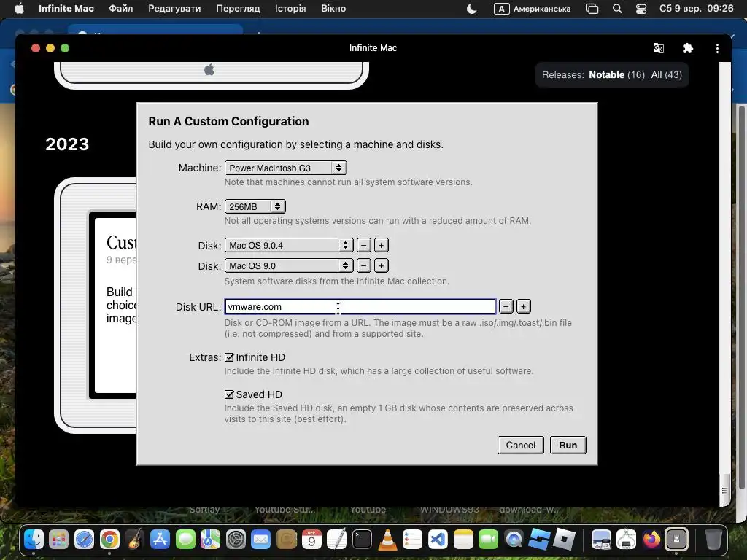Image resolution: width=747 pixels, height=560 pixels.
Task: Open FaceTime in the Dock
Action: click(488, 540)
